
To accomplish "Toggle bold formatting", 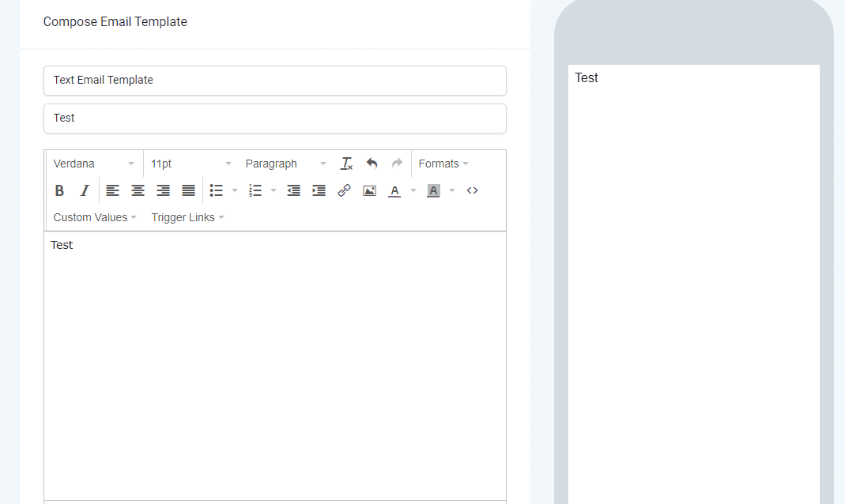I will (59, 190).
